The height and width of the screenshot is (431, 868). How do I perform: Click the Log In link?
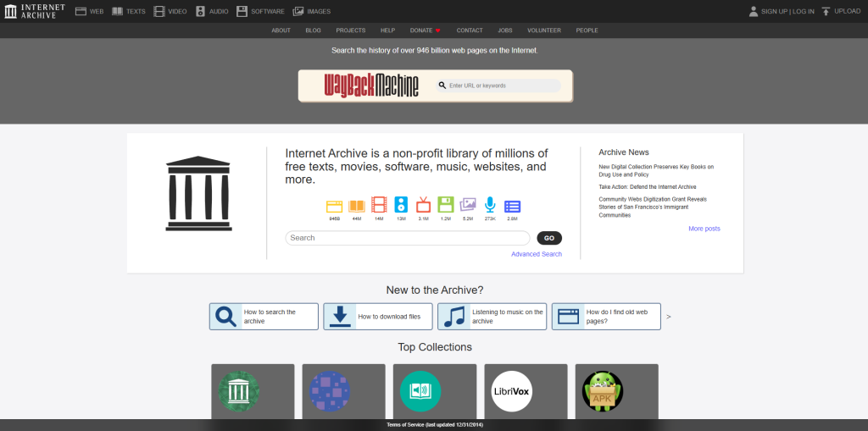[x=804, y=11]
